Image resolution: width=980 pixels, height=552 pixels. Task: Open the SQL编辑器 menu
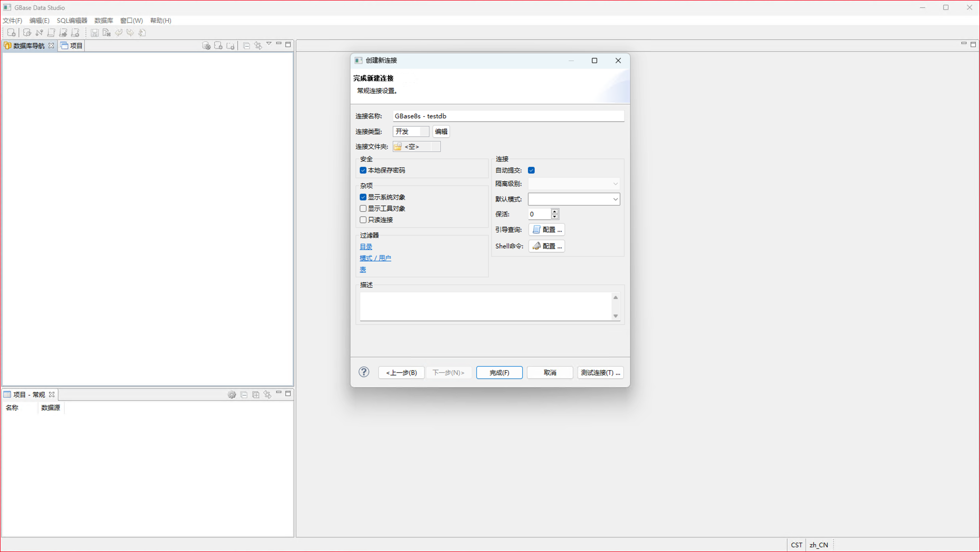(72, 21)
